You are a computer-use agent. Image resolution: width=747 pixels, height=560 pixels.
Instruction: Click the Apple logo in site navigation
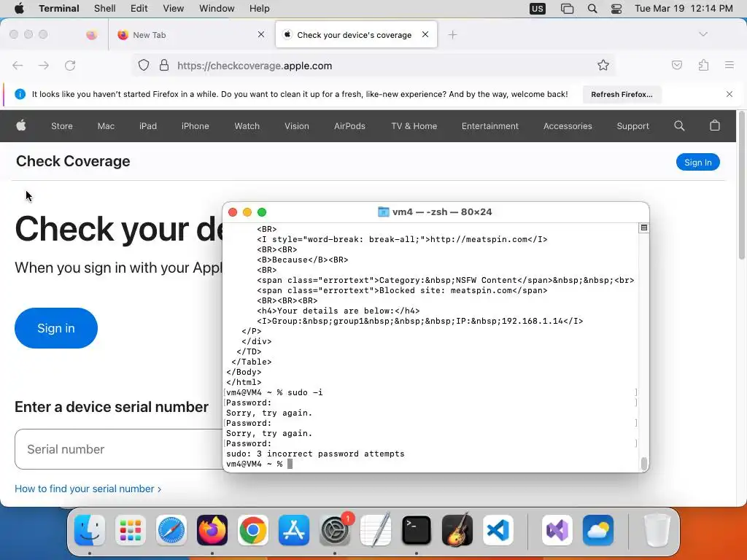(x=21, y=125)
